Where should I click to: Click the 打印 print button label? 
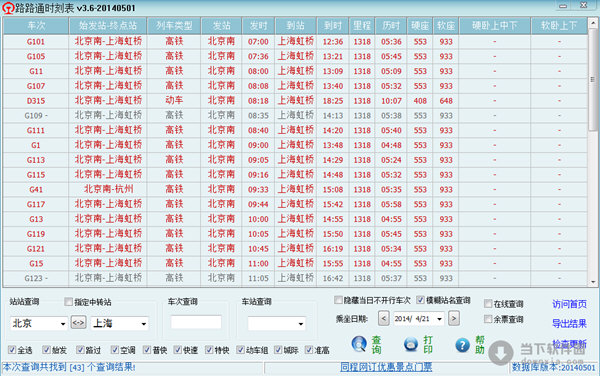428,345
